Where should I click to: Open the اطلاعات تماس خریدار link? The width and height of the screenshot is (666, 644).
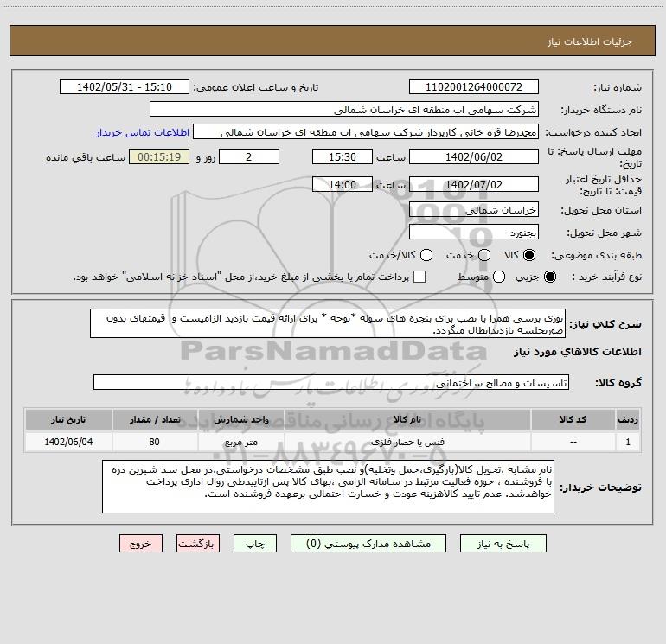coord(143,132)
